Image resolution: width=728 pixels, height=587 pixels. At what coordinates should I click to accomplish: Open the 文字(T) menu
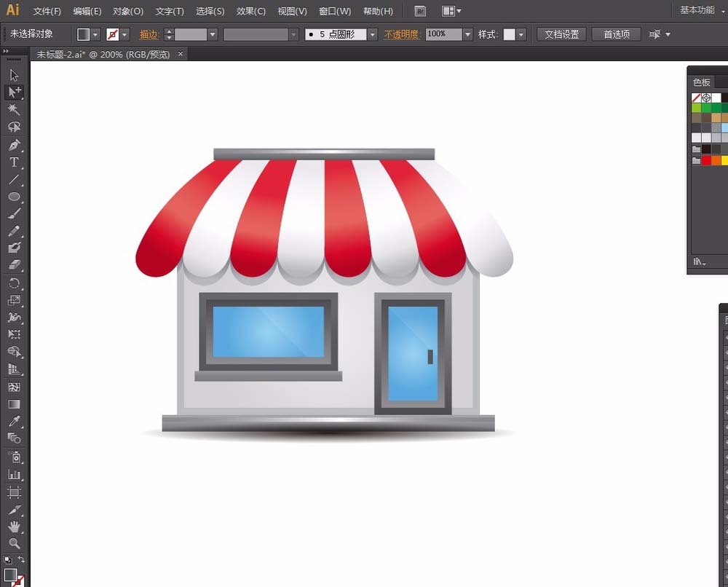pyautogui.click(x=170, y=11)
